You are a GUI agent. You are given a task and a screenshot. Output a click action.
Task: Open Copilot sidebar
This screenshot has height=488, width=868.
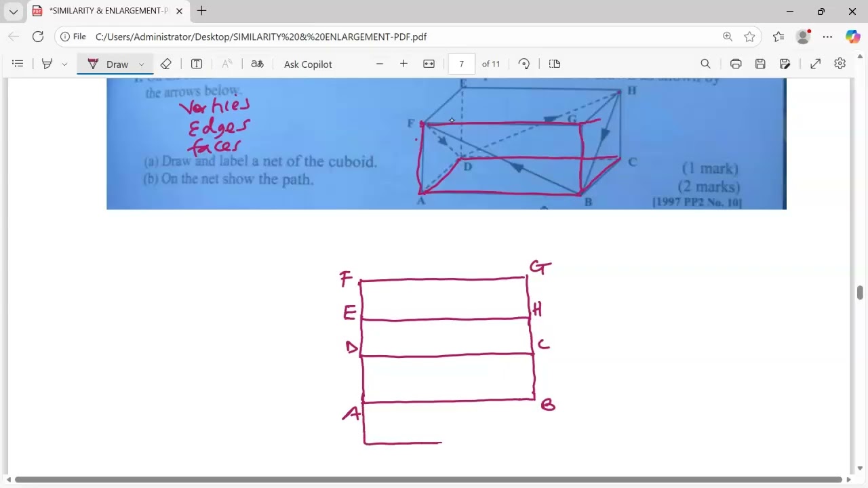(852, 37)
